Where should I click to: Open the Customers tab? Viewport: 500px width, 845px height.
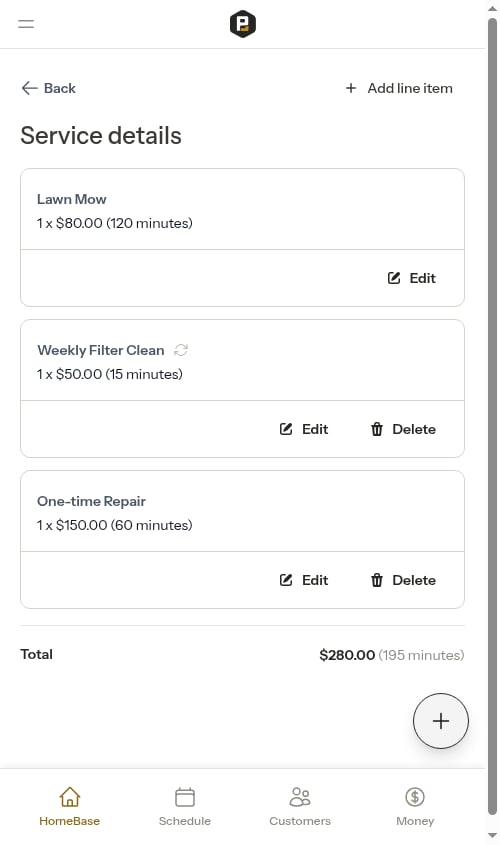tap(300, 807)
